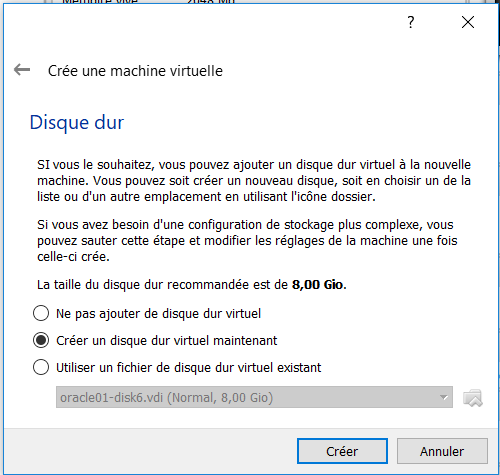Choose 'Utiliser un fichier de disque dur virtuel existant'

pos(41,367)
